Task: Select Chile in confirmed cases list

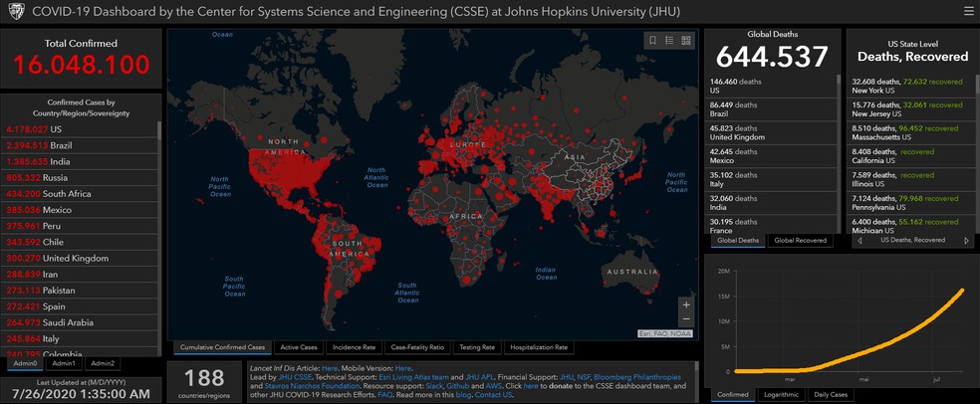Action: click(x=80, y=242)
